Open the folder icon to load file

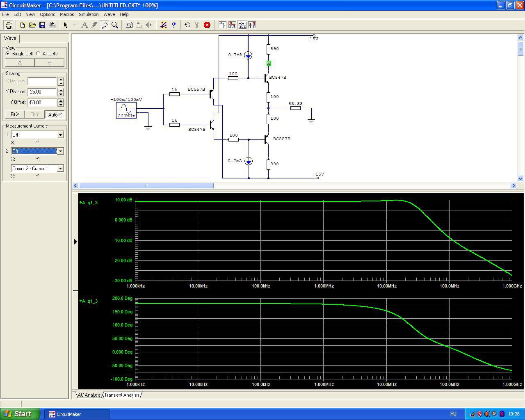pos(32,25)
